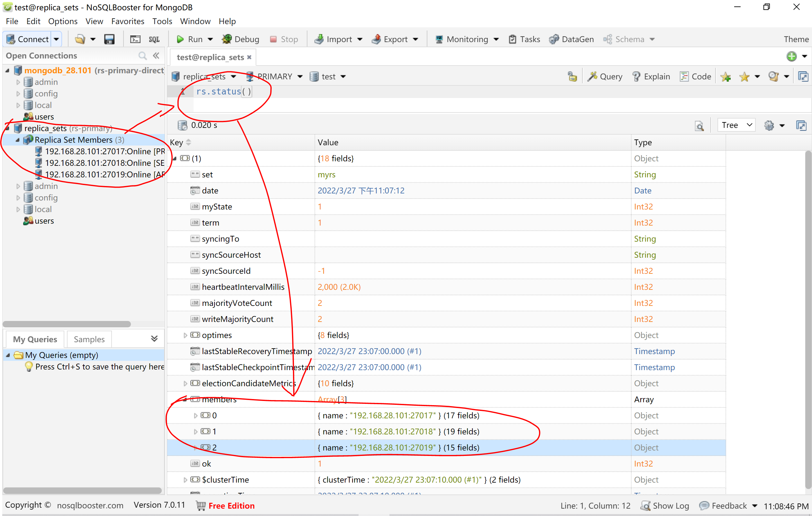This screenshot has height=516, width=812.
Task: Collapse the My Queries panel chevron
Action: [x=154, y=339]
